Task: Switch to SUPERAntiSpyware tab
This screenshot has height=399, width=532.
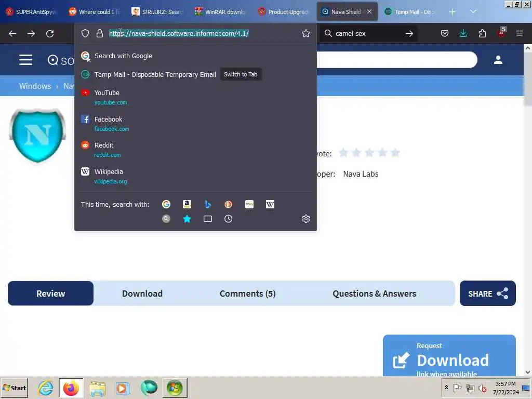Action: [x=32, y=12]
